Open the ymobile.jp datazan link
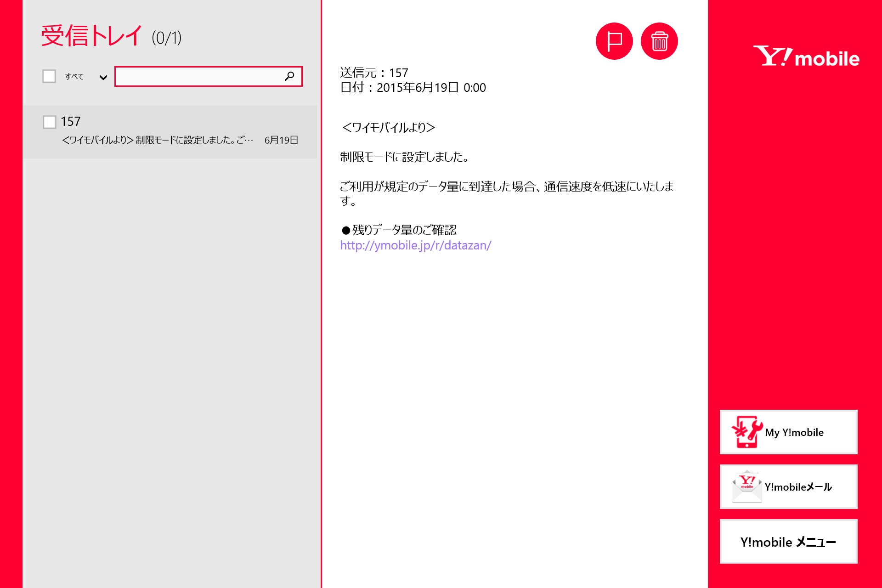The image size is (882, 588). coord(415,245)
